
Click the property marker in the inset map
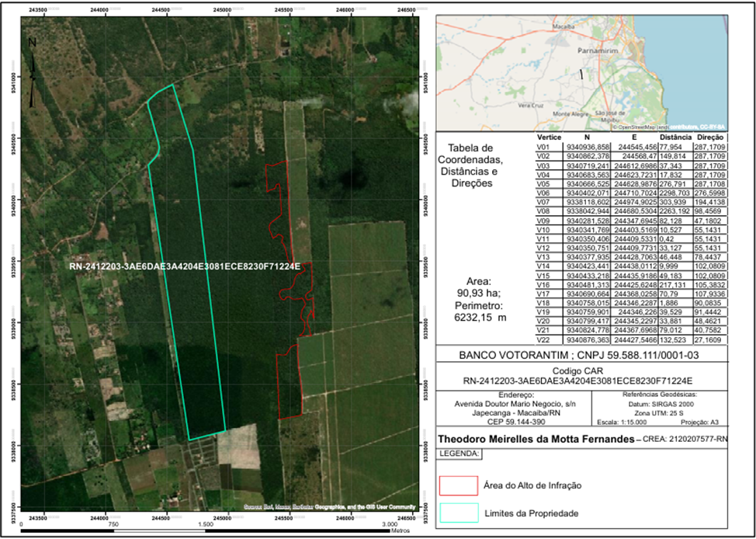(581, 74)
